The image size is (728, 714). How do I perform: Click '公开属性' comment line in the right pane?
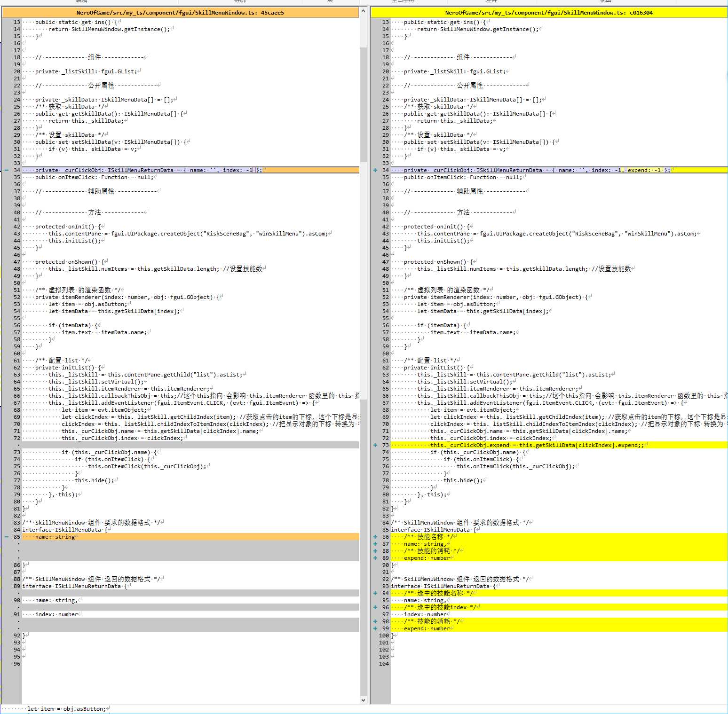pos(465,86)
